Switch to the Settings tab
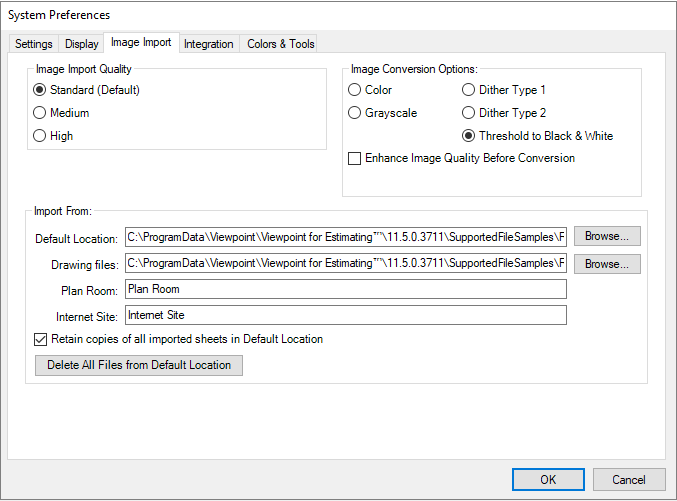The width and height of the screenshot is (677, 501). 34,44
